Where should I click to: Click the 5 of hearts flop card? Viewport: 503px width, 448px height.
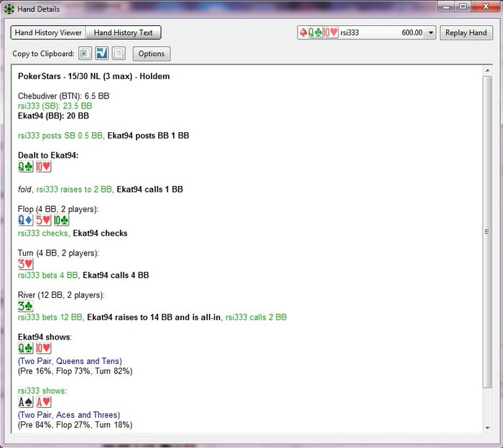(43, 220)
